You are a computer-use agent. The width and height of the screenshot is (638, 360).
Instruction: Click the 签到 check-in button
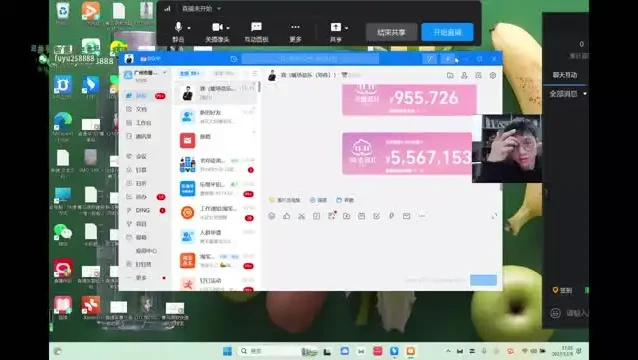point(562,290)
